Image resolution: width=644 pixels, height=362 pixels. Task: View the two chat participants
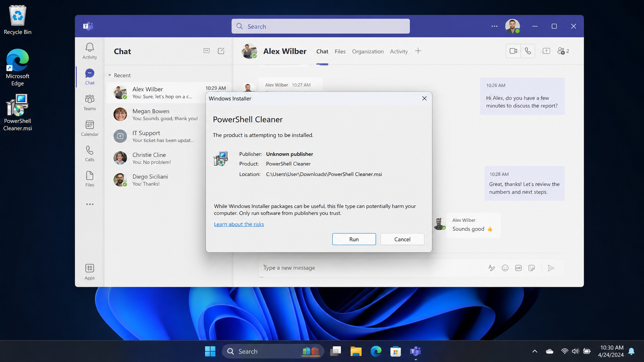point(563,51)
